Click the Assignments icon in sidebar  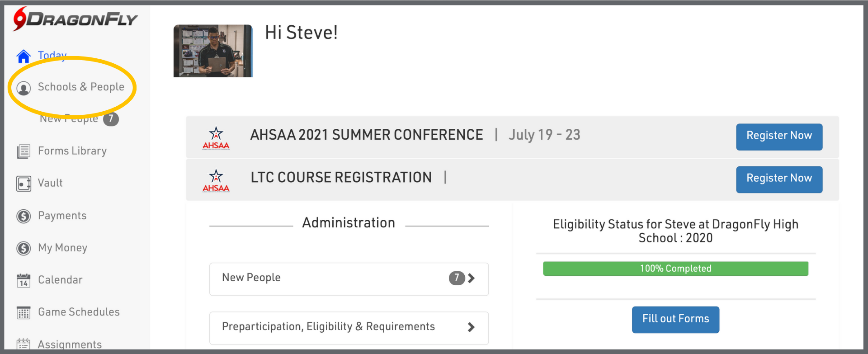coord(24,344)
